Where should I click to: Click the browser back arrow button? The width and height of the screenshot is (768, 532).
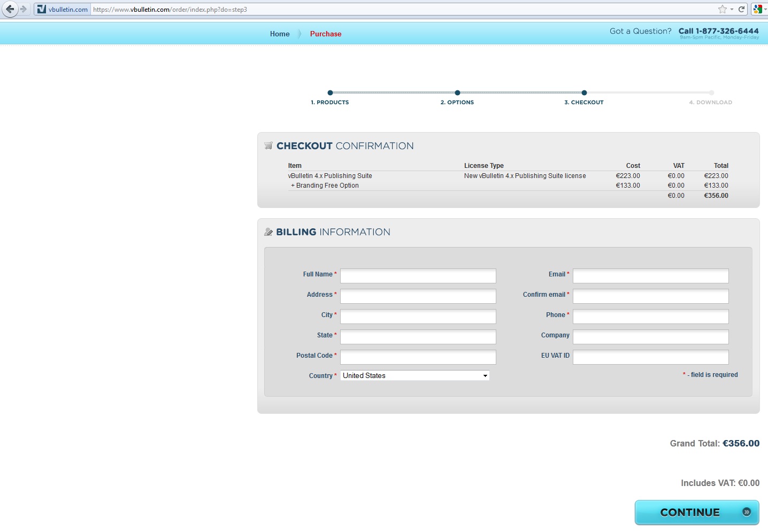tap(10, 9)
